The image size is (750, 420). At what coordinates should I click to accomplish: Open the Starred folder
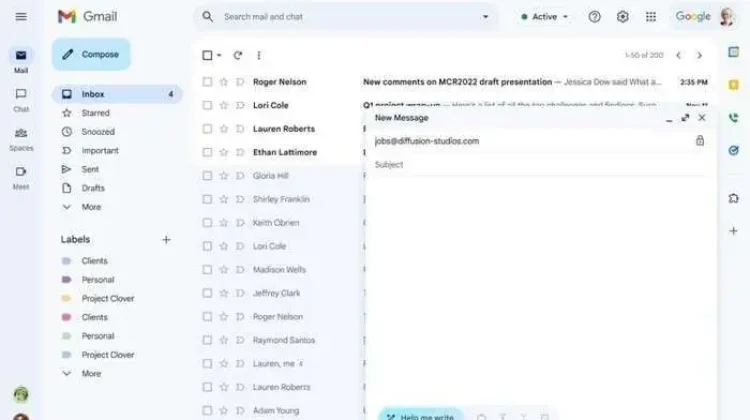pyautogui.click(x=96, y=113)
